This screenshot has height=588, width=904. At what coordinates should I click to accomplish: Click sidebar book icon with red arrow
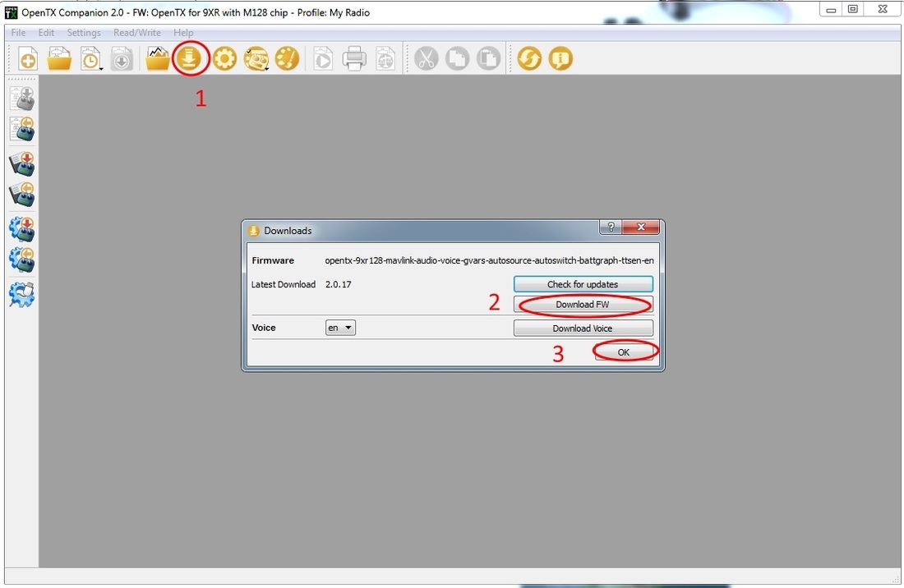pyautogui.click(x=22, y=163)
